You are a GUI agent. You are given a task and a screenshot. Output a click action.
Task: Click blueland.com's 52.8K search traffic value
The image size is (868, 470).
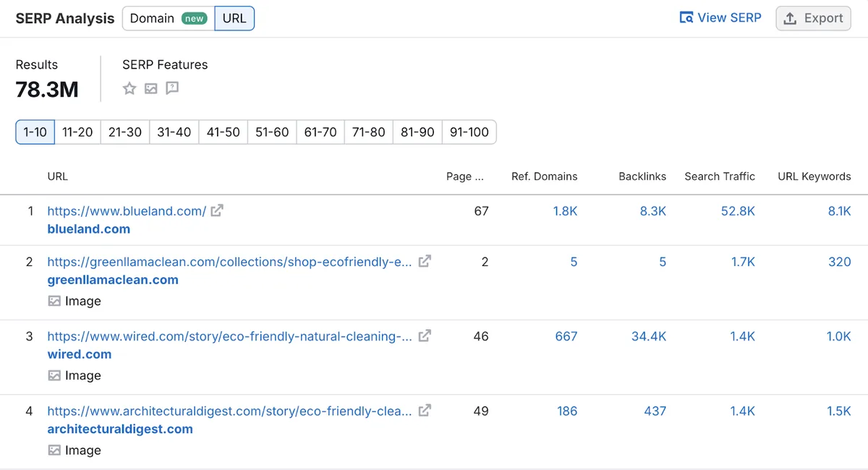tap(738, 211)
